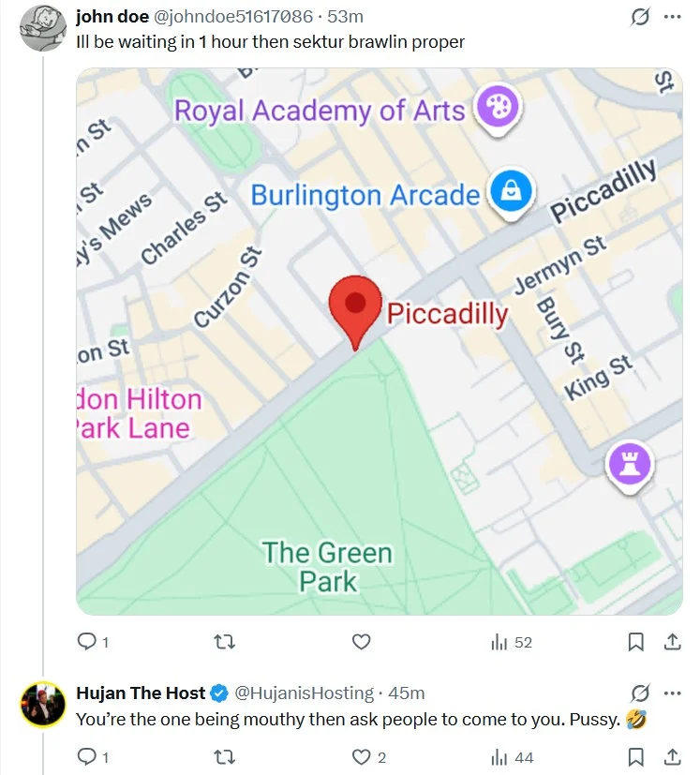The width and height of the screenshot is (700, 775).
Task: Like john doe's map tweet
Action: tap(361, 642)
